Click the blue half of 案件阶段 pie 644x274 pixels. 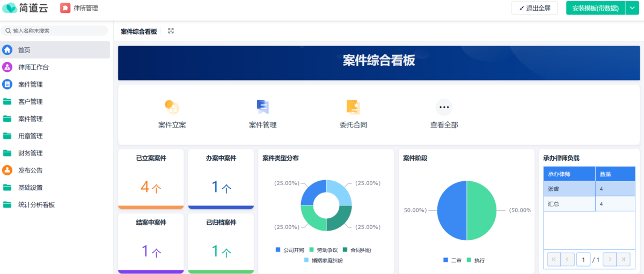(x=452, y=210)
